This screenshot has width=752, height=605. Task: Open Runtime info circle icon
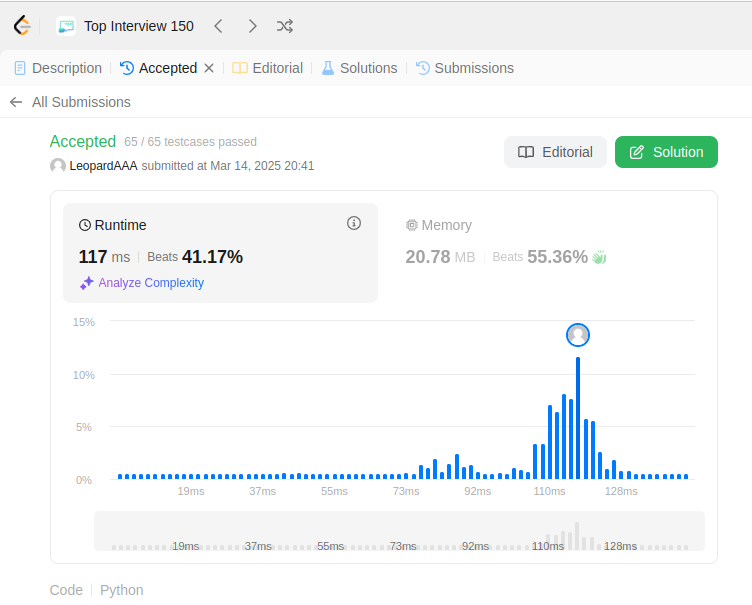coord(354,223)
